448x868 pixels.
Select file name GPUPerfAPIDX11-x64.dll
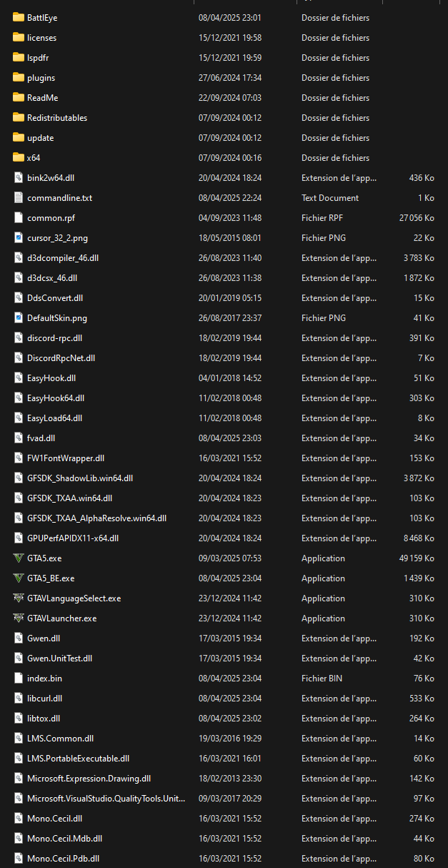(73, 538)
